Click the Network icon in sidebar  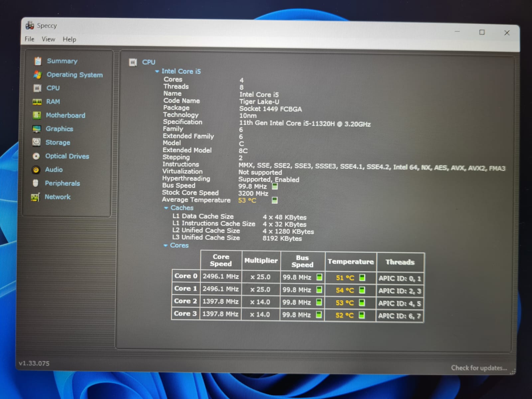pos(35,197)
